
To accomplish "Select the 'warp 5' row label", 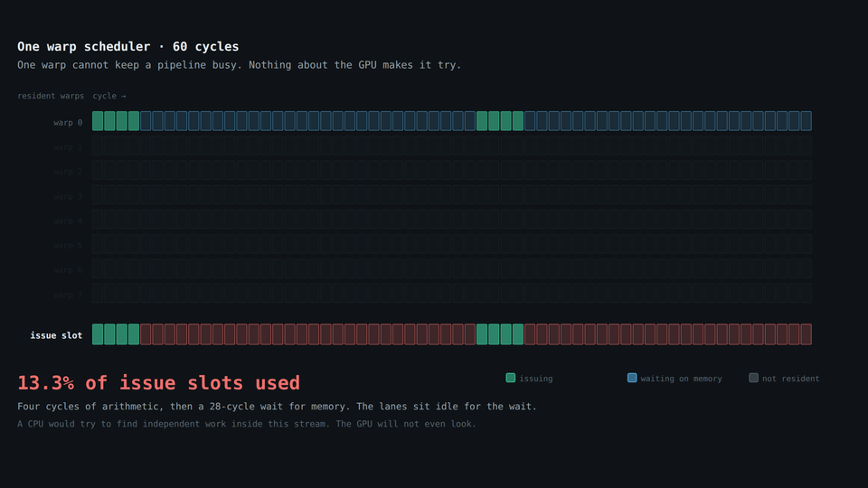I will pos(68,245).
